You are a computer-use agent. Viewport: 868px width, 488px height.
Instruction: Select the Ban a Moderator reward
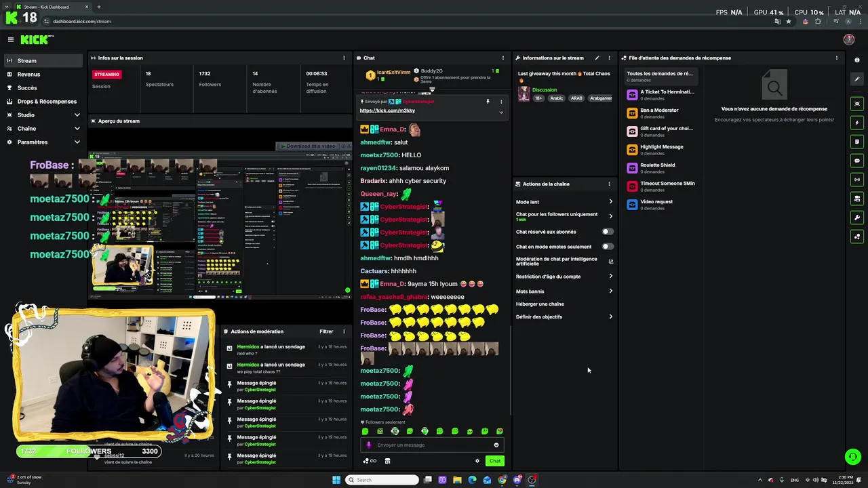(662, 113)
